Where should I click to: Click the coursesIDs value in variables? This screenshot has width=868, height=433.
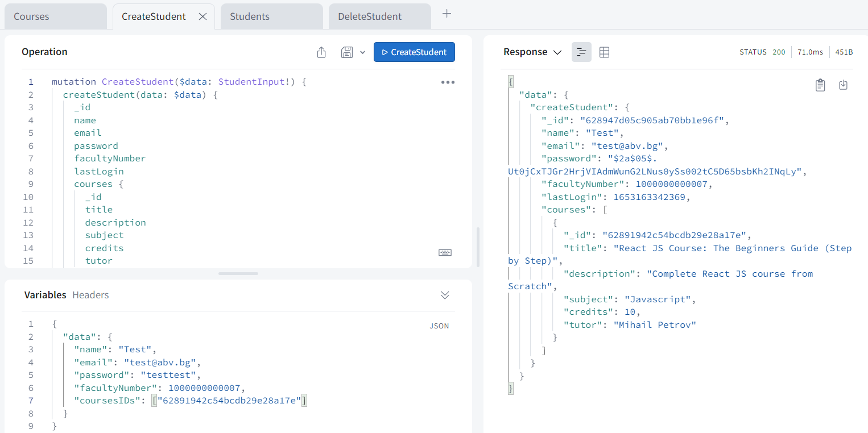tap(230, 401)
